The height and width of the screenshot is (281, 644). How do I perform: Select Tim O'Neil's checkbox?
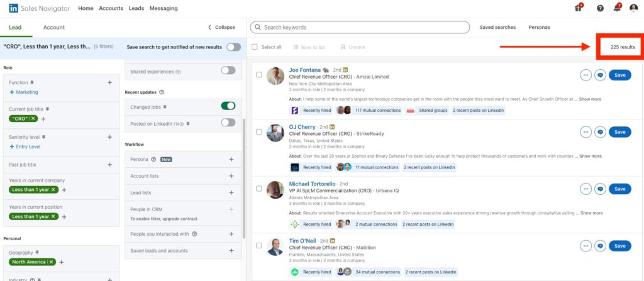258,245
